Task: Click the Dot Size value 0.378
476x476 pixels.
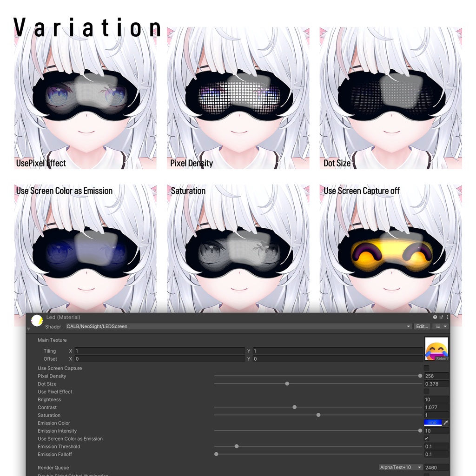Action: 436,383
